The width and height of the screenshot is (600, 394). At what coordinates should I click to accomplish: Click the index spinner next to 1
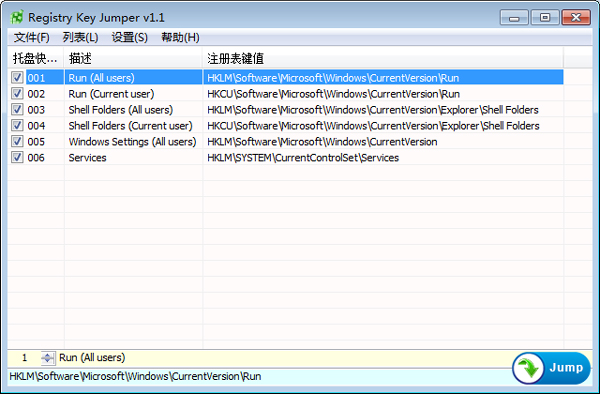pyautogui.click(x=47, y=358)
